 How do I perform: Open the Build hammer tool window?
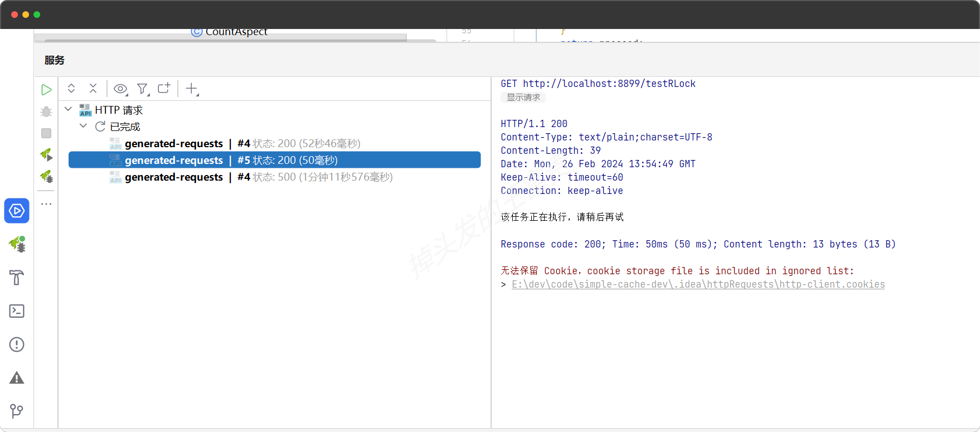17,278
